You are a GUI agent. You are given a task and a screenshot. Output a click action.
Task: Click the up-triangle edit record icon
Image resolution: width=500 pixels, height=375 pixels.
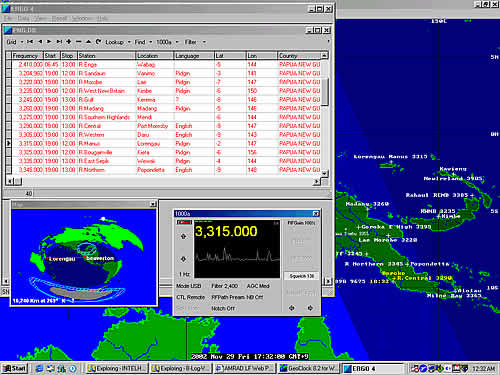88,42
